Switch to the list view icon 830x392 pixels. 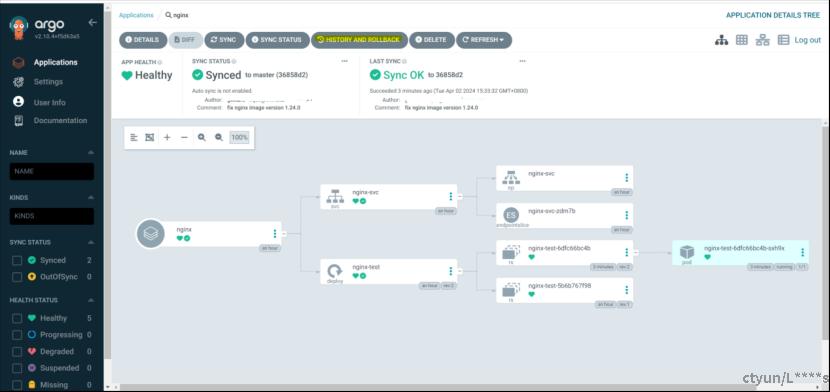[783, 40]
